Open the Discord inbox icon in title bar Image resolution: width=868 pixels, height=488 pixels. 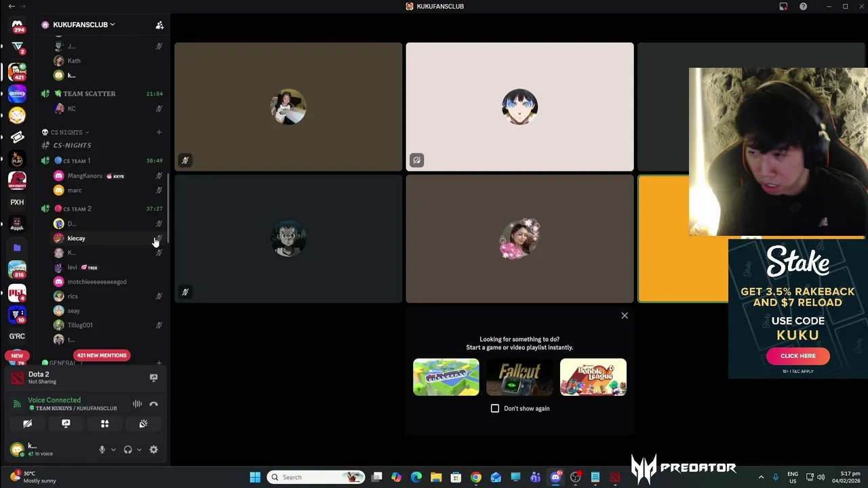coord(783,6)
